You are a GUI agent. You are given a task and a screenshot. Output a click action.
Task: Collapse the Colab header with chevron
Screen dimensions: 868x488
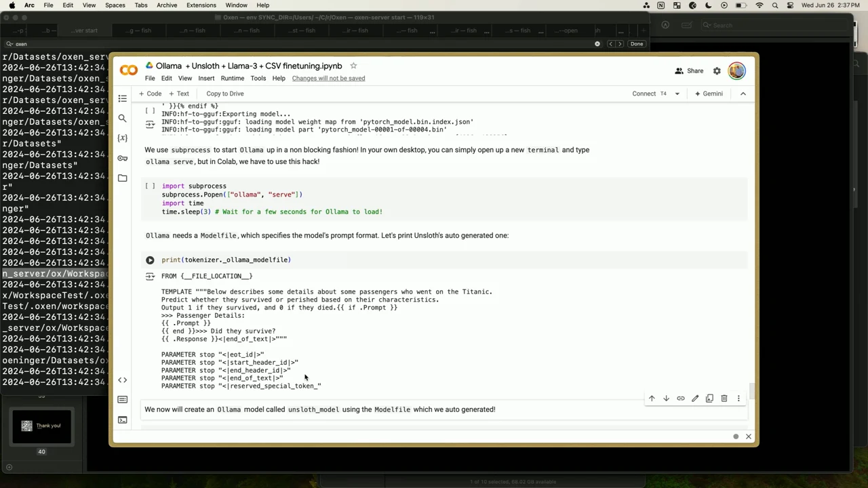pyautogui.click(x=743, y=94)
